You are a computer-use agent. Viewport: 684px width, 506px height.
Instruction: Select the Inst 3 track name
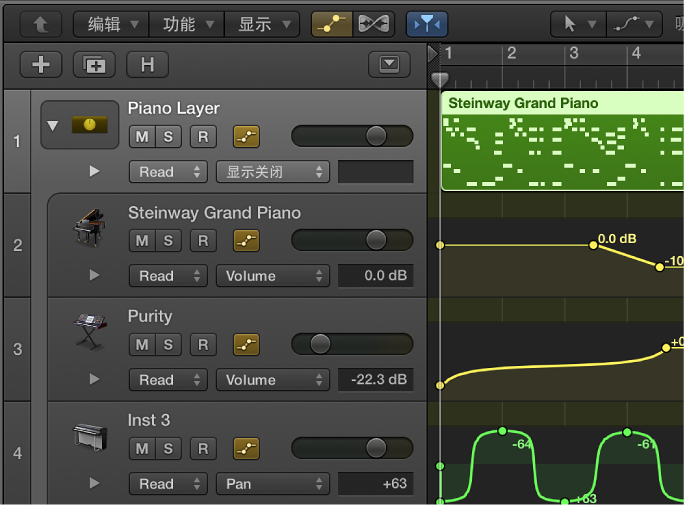click(x=149, y=420)
